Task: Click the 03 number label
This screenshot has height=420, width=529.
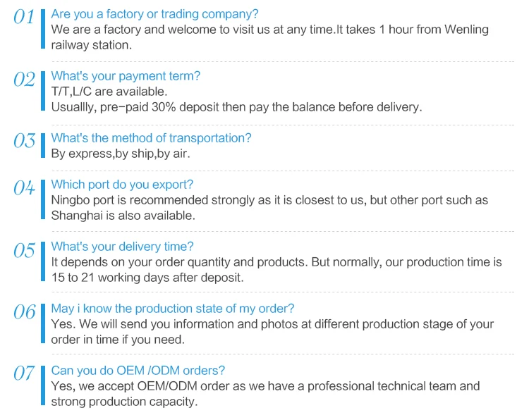Action: [24, 141]
